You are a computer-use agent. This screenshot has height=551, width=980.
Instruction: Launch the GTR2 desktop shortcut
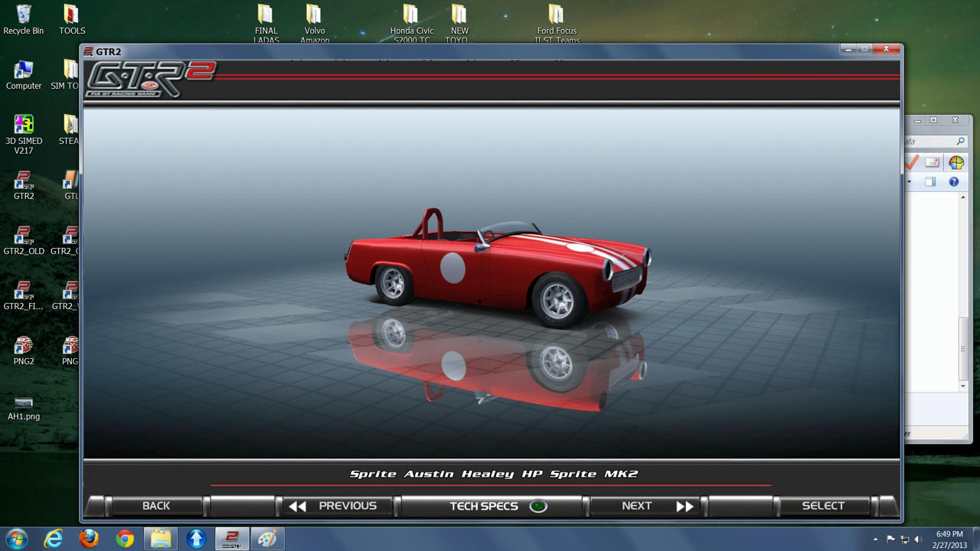tap(24, 185)
